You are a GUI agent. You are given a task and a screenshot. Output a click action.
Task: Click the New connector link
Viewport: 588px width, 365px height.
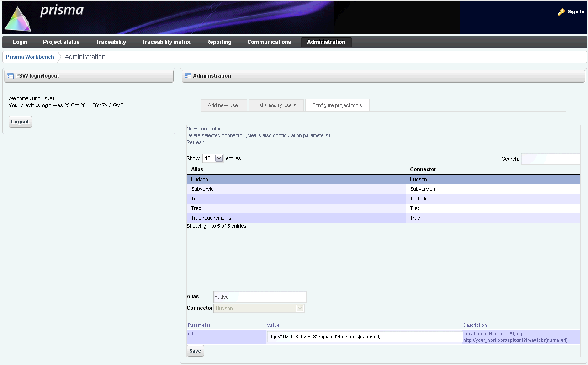coord(203,129)
